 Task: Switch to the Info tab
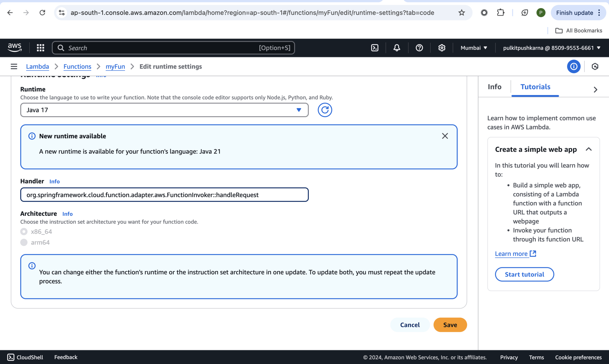tap(494, 87)
